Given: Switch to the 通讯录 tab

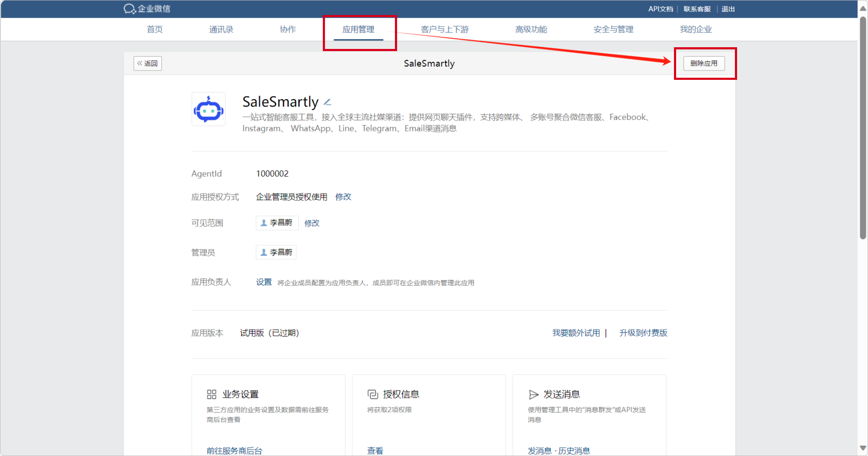Looking at the screenshot, I should click(221, 30).
